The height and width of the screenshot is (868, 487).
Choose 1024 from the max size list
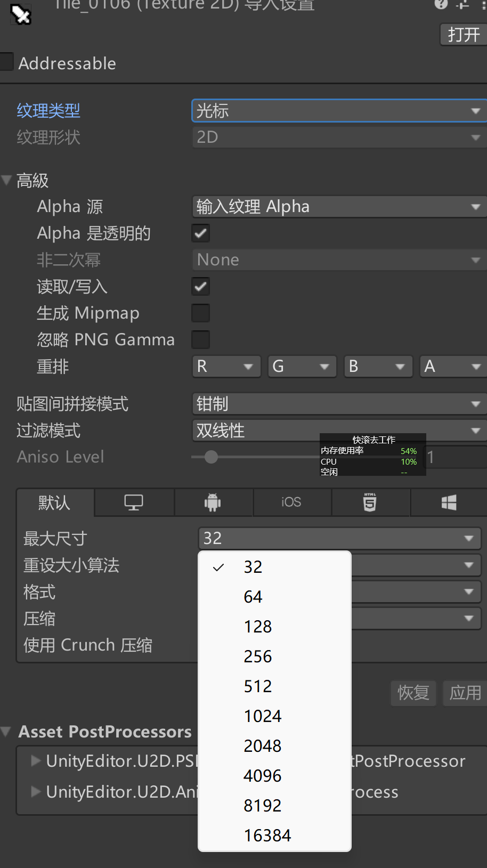click(263, 716)
